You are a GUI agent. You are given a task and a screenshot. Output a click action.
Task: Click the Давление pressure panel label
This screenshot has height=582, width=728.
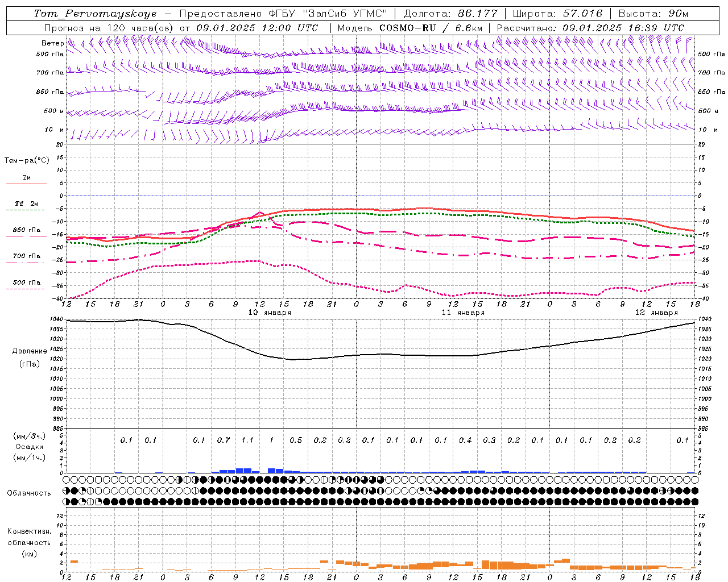pos(30,351)
